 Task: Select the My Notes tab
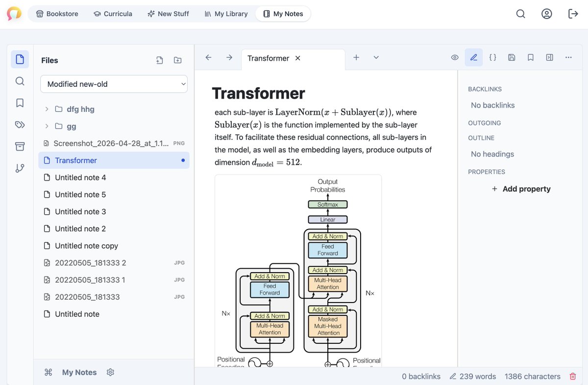point(283,14)
